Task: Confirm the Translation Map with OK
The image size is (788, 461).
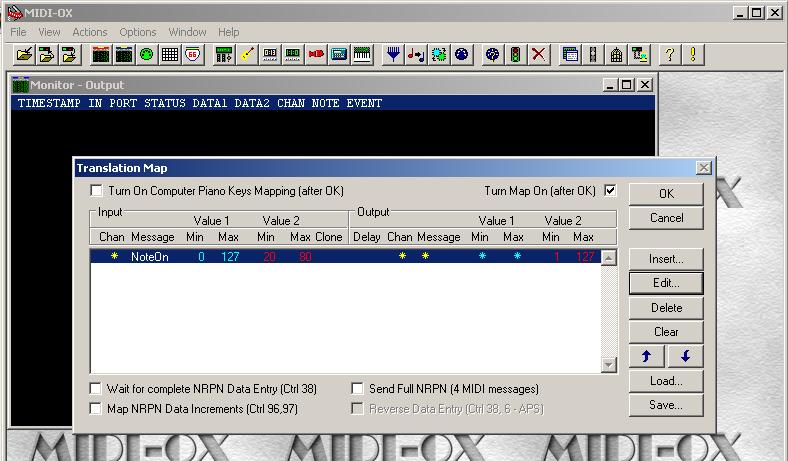Action: point(666,194)
